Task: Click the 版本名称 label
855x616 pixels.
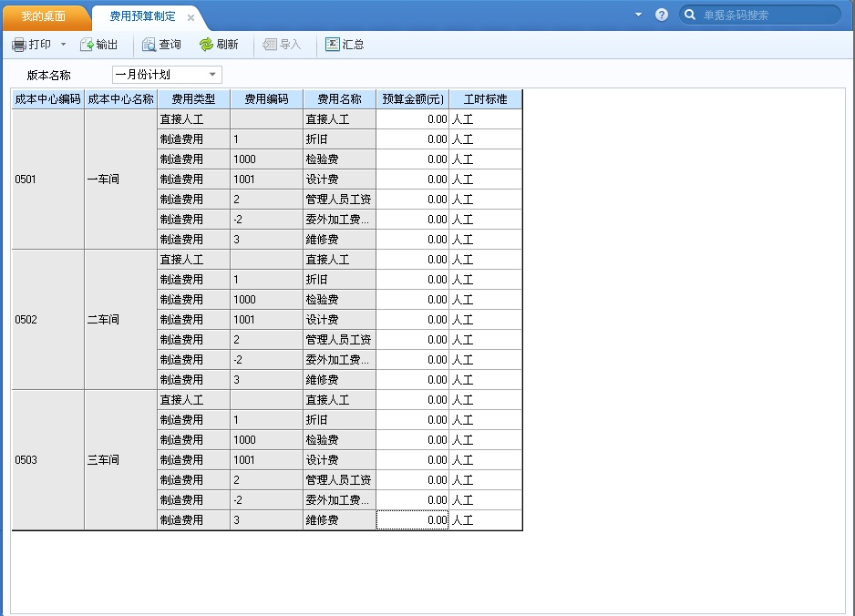Action: [x=48, y=76]
